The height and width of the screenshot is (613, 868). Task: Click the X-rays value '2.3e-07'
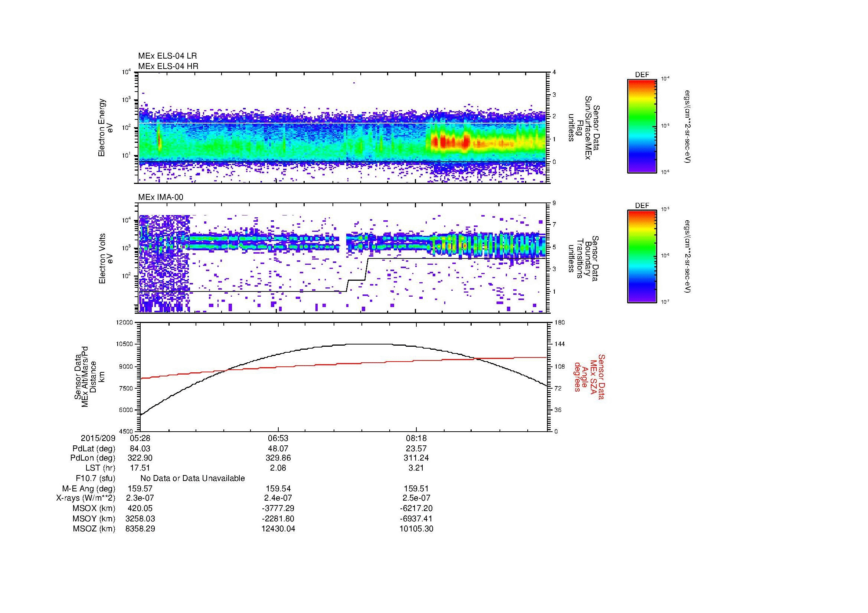(140, 498)
